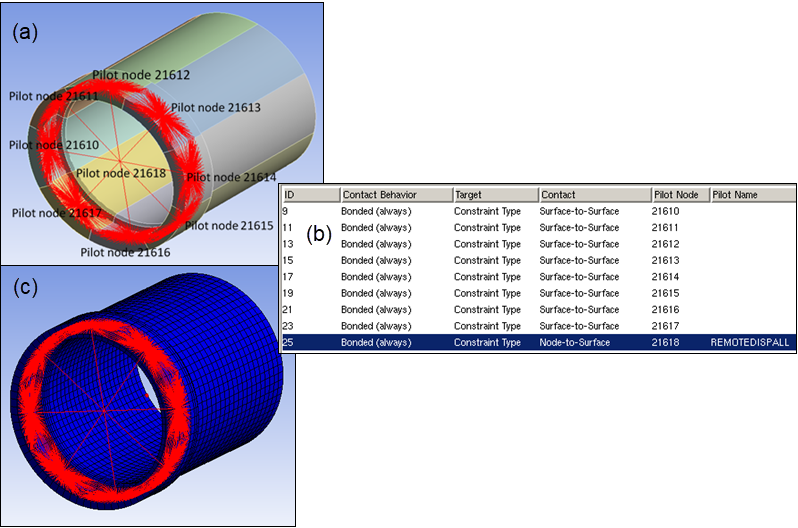The height and width of the screenshot is (528, 798).
Task: Click the Pilot Name column header
Action: 753,194
